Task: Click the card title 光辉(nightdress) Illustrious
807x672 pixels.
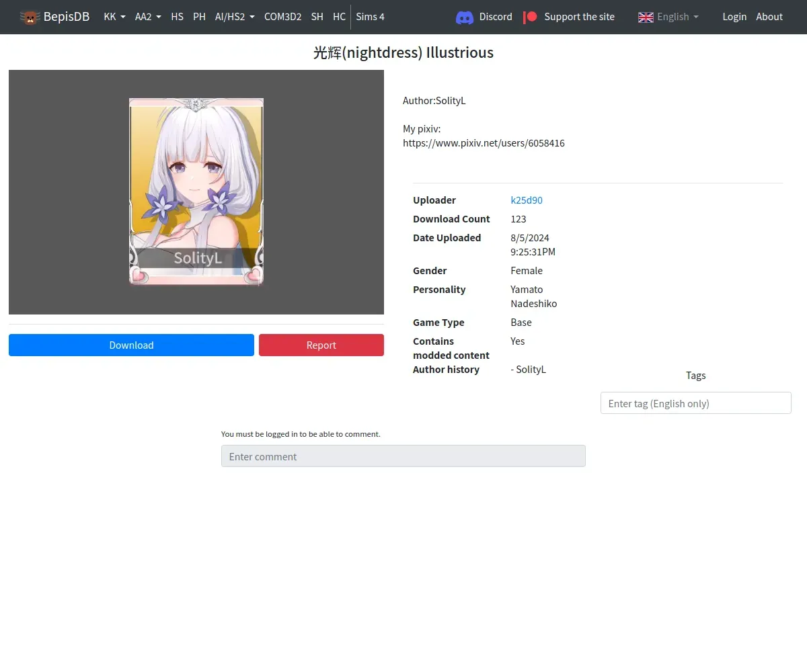Action: click(403, 52)
